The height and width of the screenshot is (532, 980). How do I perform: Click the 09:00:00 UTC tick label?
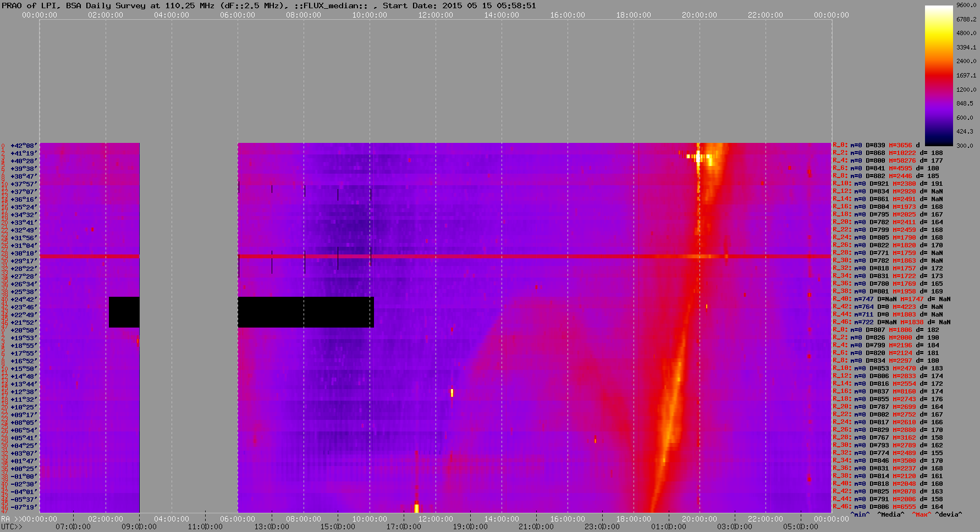(x=139, y=527)
